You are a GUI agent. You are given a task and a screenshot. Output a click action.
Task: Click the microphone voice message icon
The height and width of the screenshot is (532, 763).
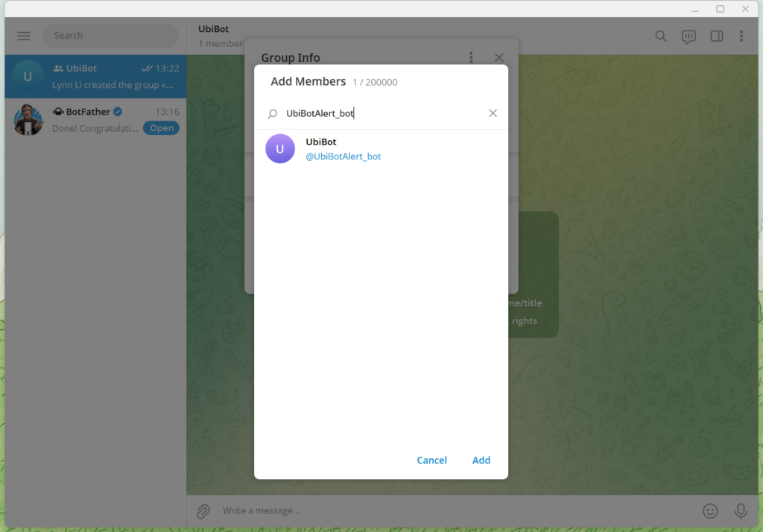(741, 511)
